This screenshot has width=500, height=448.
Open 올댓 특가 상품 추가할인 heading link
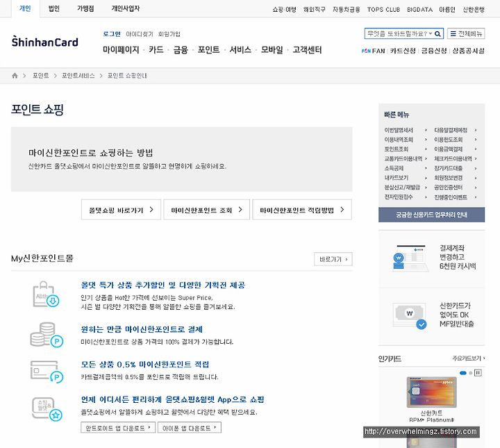162,285
